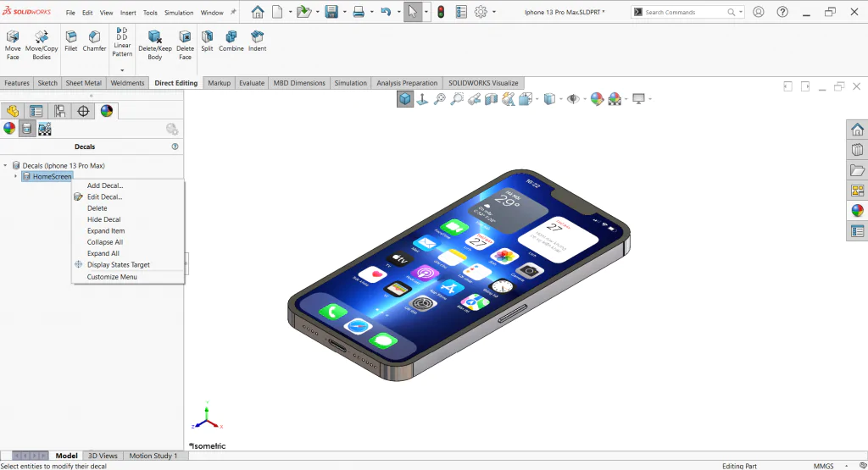The width and height of the screenshot is (868, 470).
Task: Switch to the Sheet Metal tab
Action: [84, 83]
